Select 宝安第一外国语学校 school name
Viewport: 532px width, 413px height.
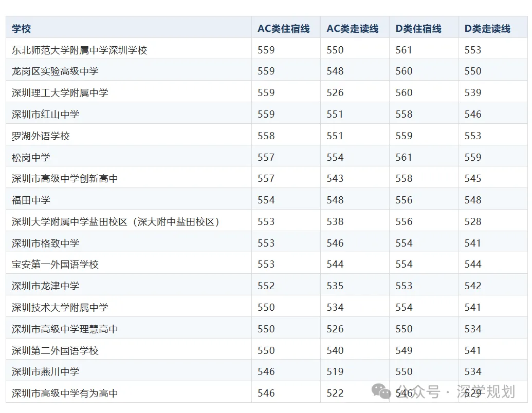coord(56,264)
